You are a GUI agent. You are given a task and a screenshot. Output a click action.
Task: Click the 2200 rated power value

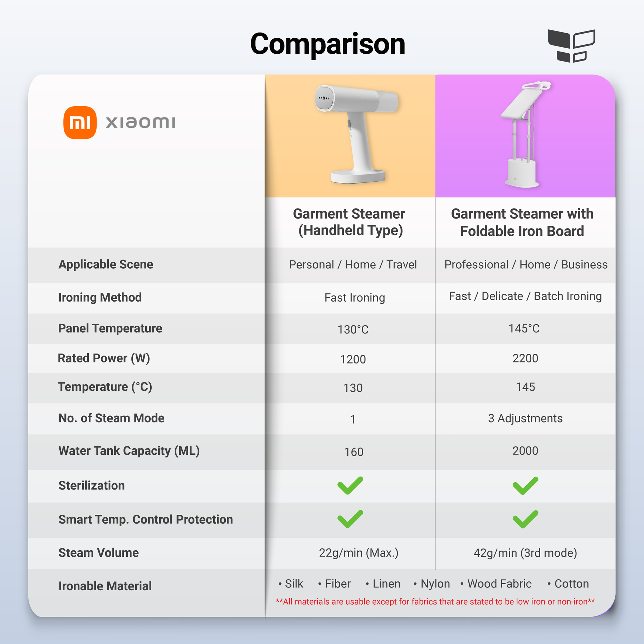tap(525, 358)
